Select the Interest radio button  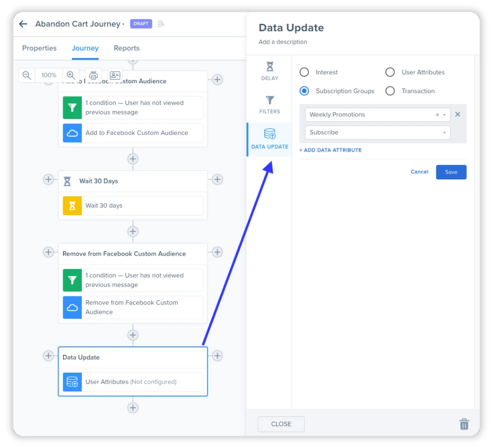[x=304, y=72]
